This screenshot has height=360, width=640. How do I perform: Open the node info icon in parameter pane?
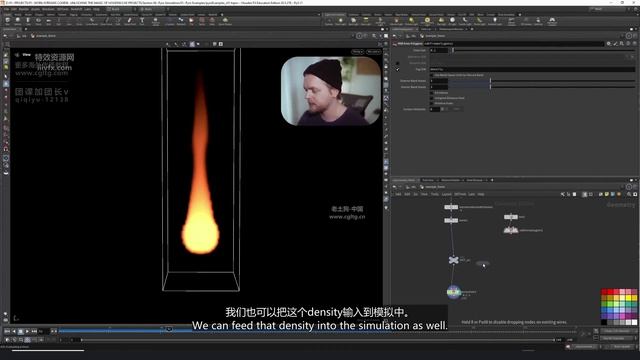click(x=629, y=43)
